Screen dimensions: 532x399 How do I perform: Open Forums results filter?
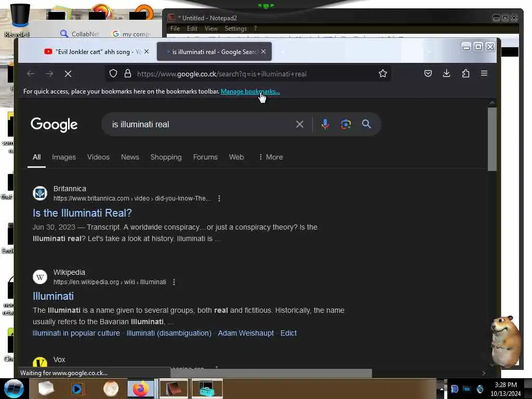pos(205,157)
